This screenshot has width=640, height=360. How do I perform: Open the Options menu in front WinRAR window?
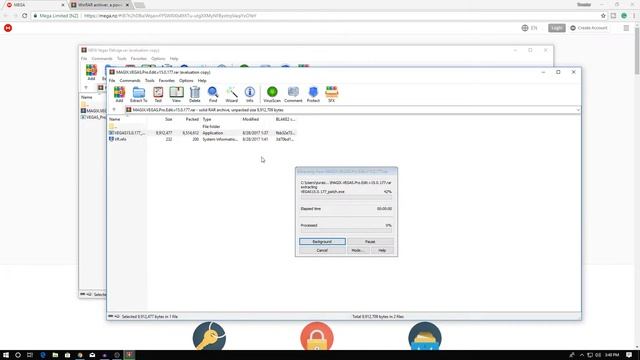[x=186, y=81]
